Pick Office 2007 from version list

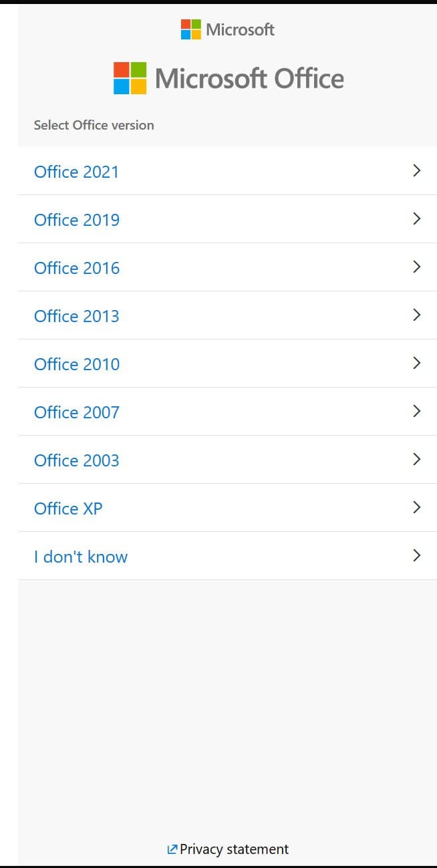77,412
